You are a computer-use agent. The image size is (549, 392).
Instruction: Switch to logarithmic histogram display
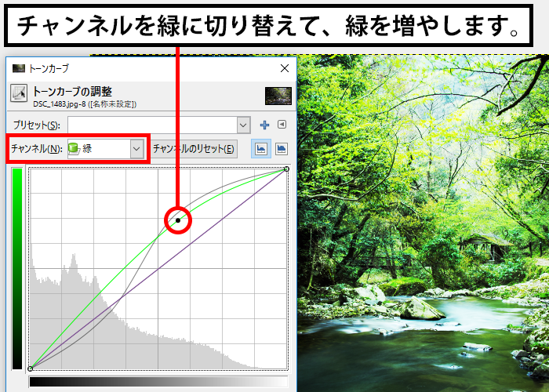coord(280,148)
